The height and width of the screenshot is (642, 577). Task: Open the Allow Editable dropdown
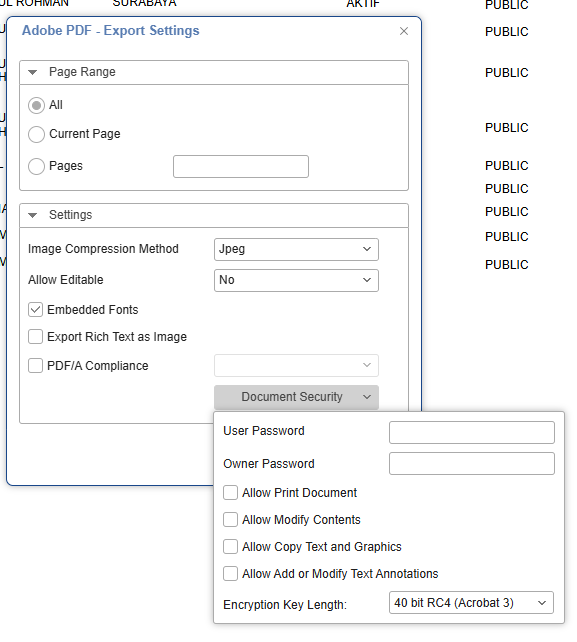pyautogui.click(x=296, y=280)
